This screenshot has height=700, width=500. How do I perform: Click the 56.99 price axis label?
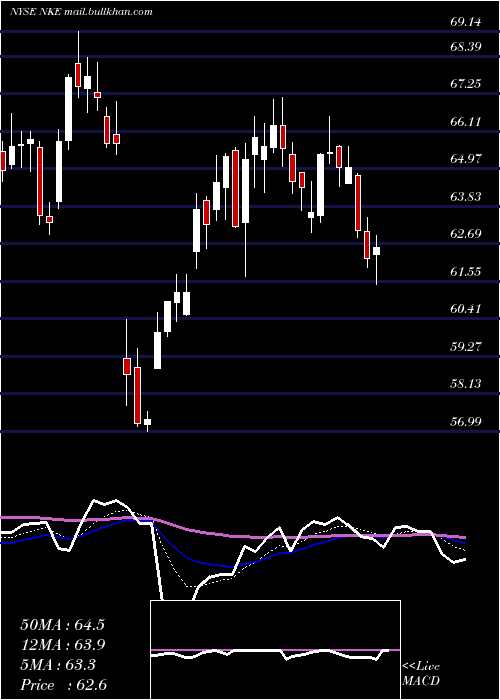[x=466, y=421]
